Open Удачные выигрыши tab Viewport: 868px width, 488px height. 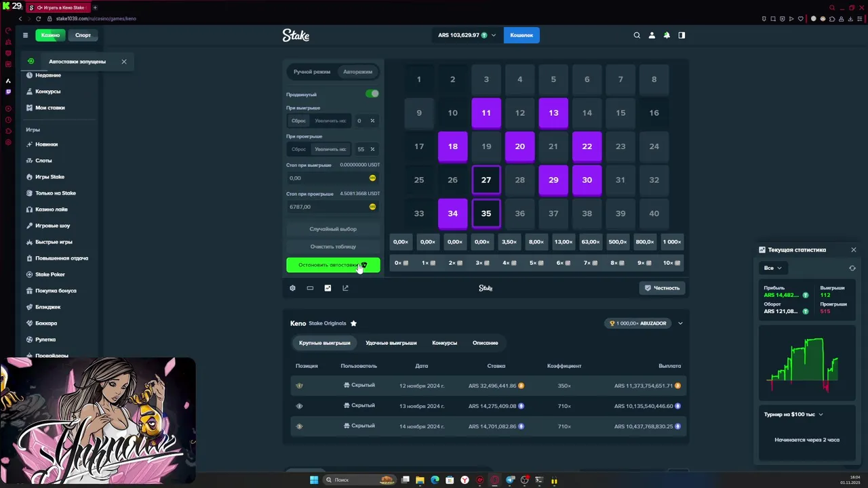(x=391, y=343)
